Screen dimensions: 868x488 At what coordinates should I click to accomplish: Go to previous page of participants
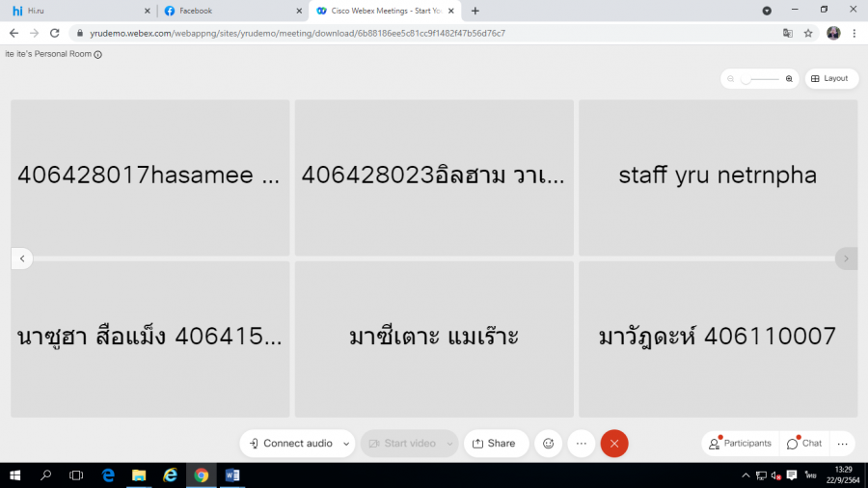tap(22, 258)
